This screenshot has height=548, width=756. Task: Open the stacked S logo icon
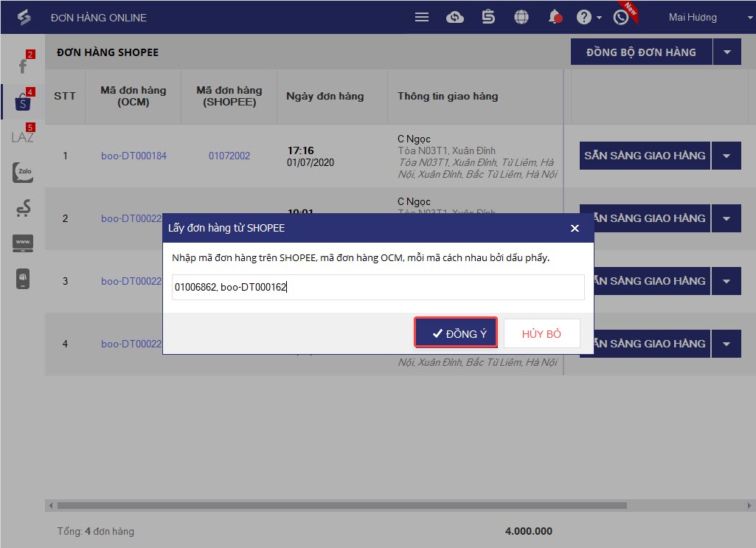tap(488, 17)
